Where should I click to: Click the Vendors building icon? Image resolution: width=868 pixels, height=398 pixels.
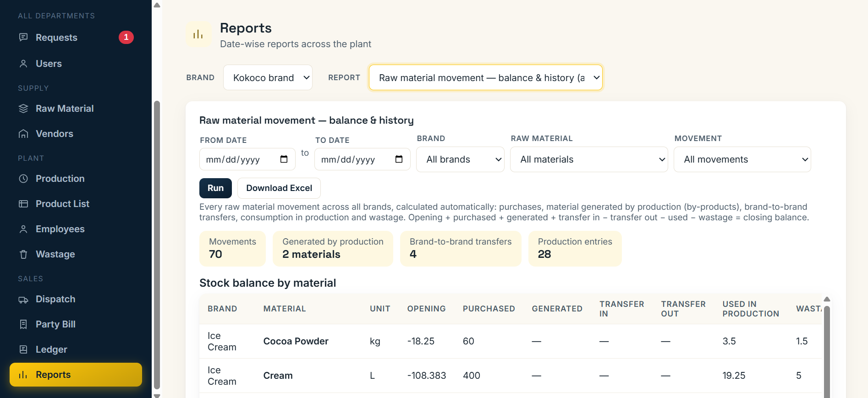pyautogui.click(x=23, y=134)
